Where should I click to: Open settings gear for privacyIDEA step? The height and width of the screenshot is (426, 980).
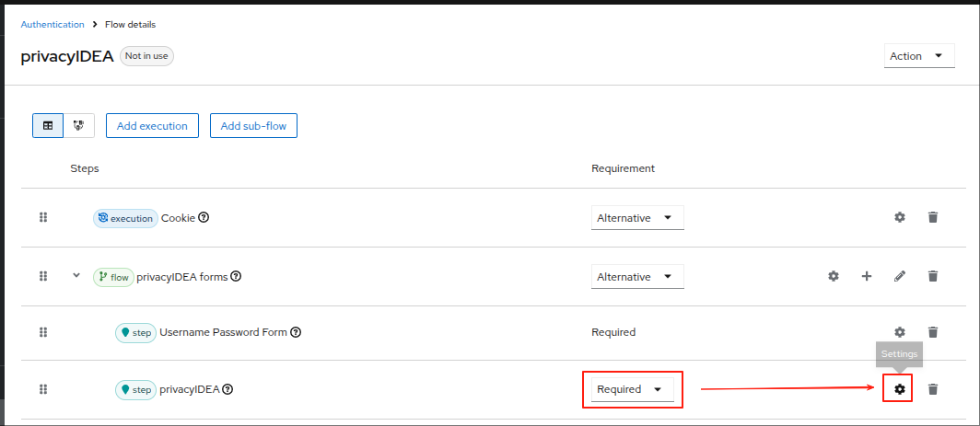click(x=899, y=389)
